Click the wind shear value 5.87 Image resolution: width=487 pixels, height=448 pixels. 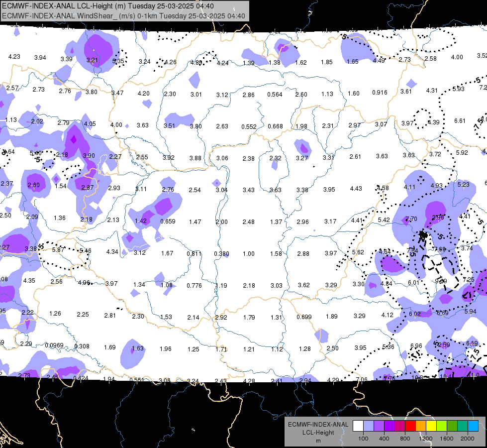click(x=58, y=250)
